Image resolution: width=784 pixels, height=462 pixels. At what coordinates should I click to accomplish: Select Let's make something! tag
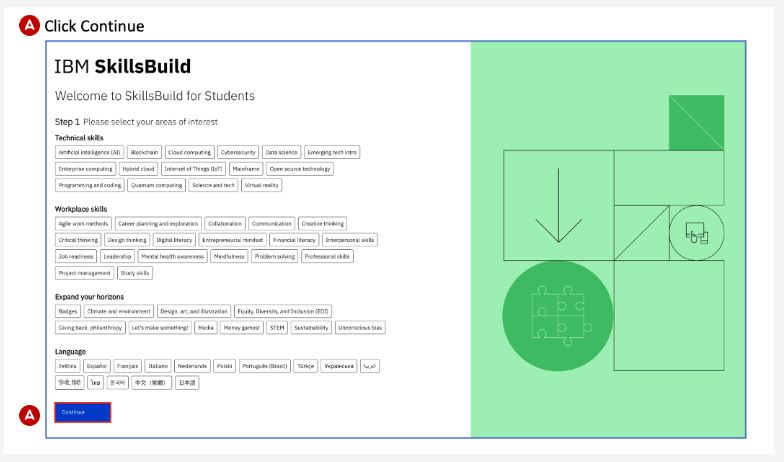tap(160, 328)
